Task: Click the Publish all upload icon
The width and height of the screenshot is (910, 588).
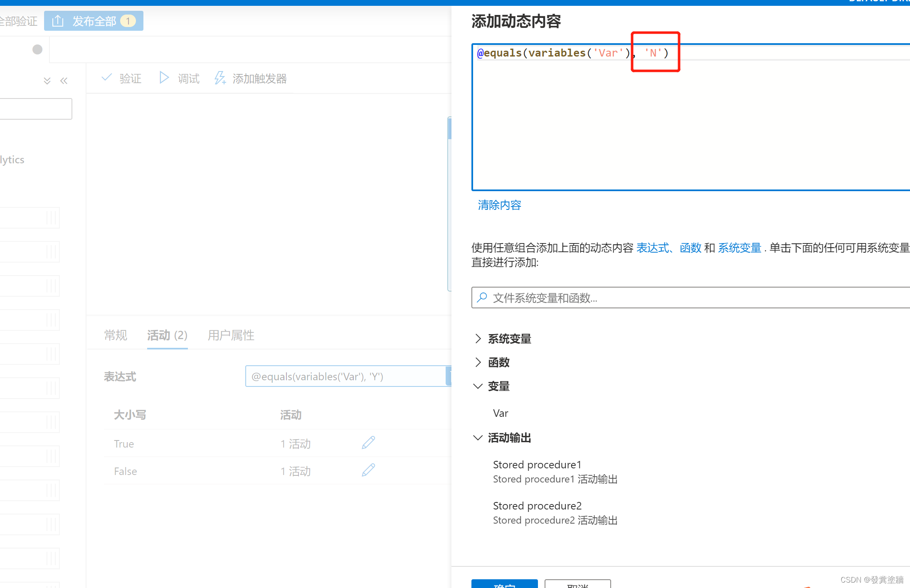Action: 58,21
